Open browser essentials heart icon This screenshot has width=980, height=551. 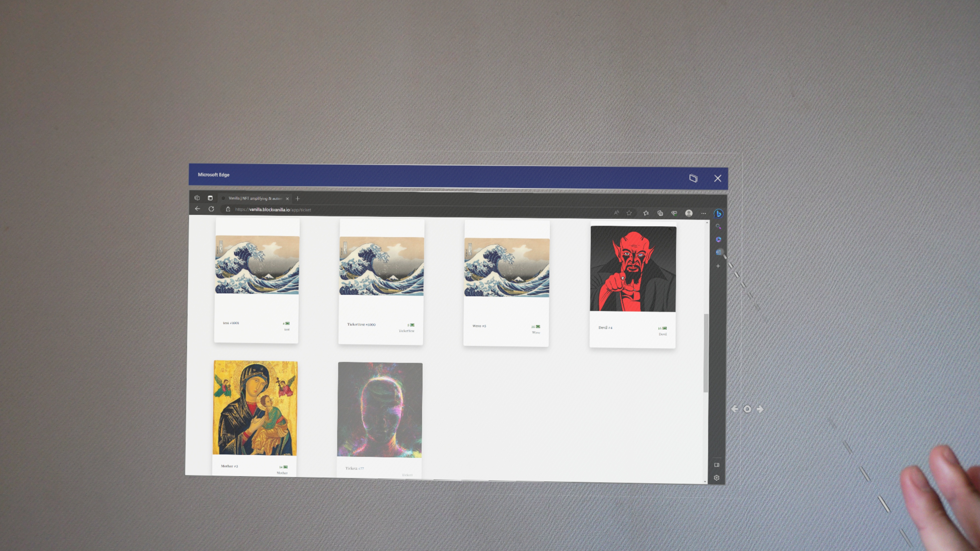pos(674,213)
